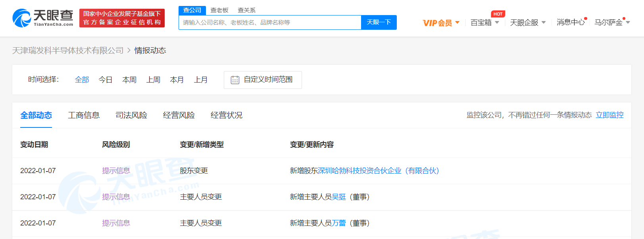Open the custom time range calendar
The image size is (644, 239).
tap(262, 80)
